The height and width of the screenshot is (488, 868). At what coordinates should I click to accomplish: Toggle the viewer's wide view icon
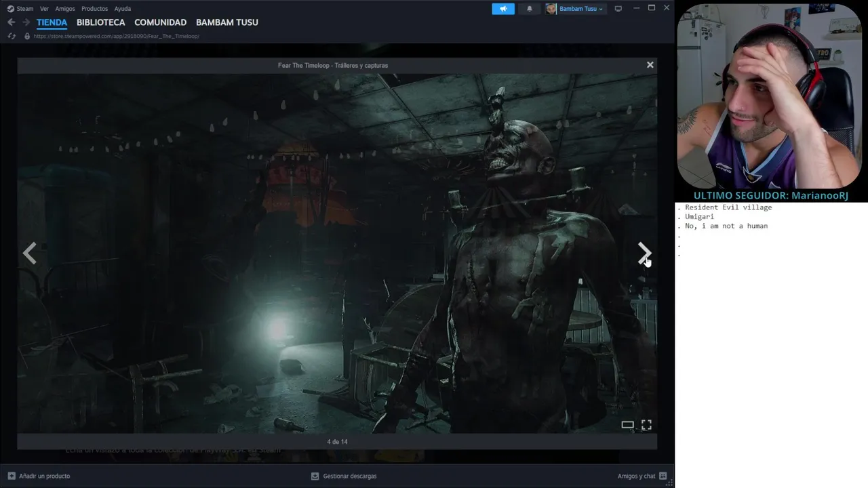click(627, 425)
